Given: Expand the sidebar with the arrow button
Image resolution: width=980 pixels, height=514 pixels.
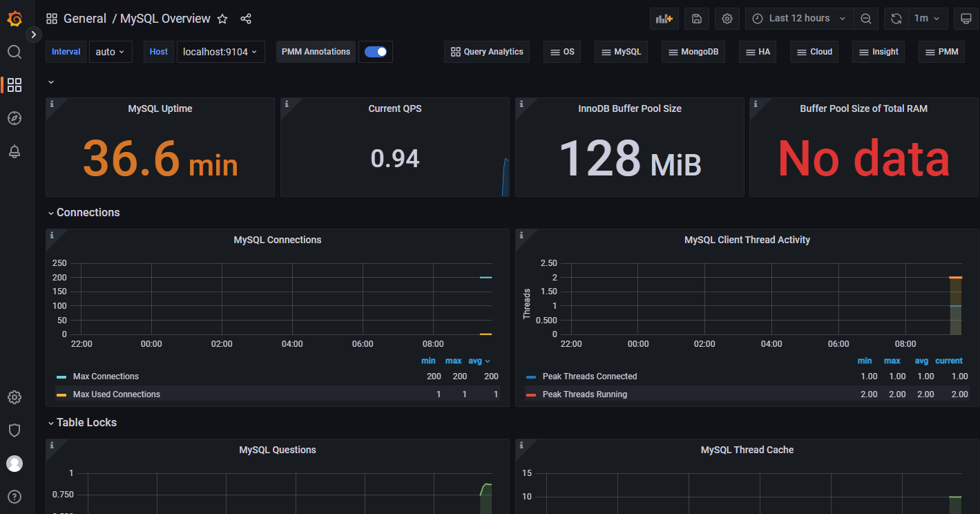Looking at the screenshot, I should (x=33, y=34).
